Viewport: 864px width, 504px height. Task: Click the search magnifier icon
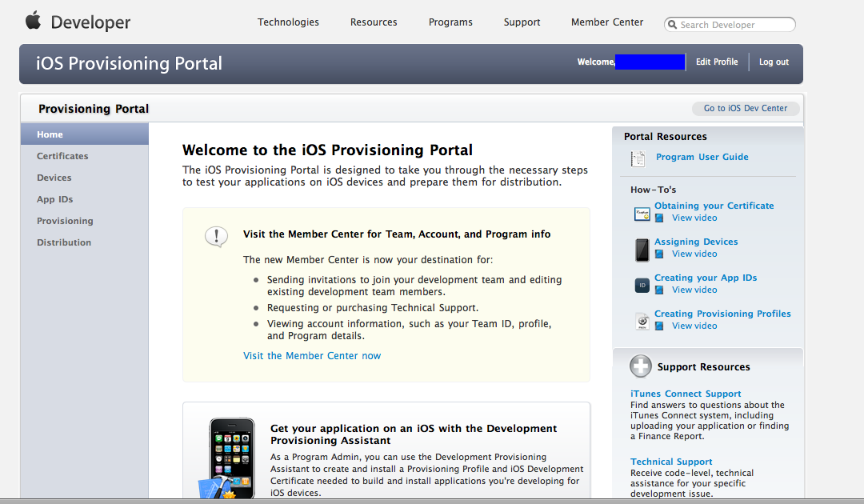pyautogui.click(x=672, y=25)
